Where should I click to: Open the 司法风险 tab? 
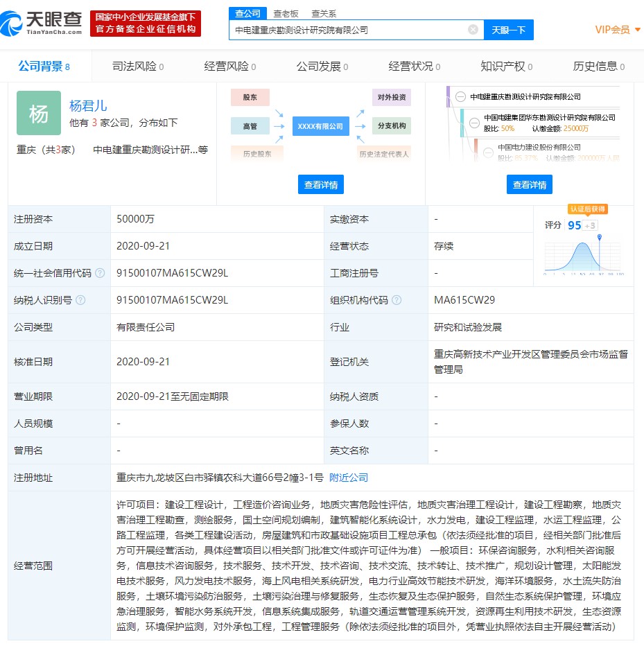point(138,66)
